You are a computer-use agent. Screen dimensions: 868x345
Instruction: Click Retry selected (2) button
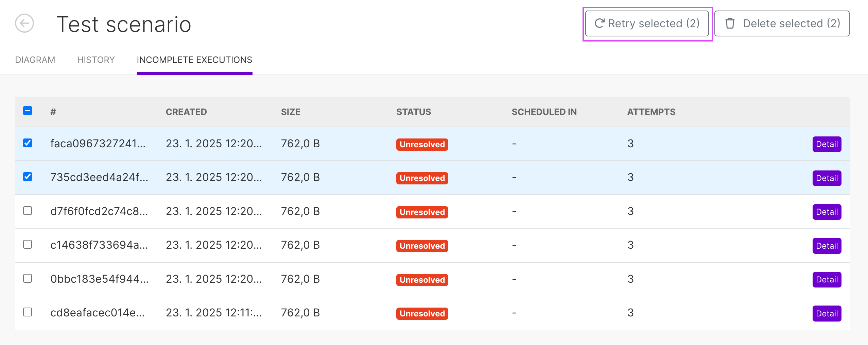(x=647, y=23)
